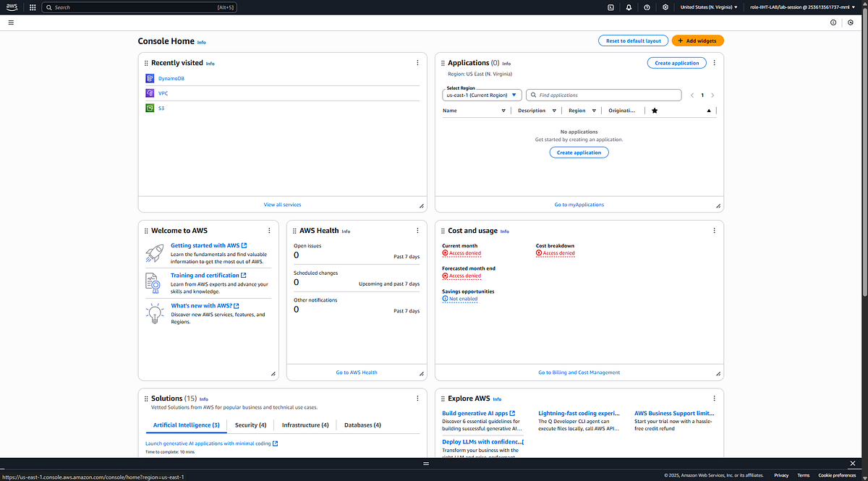
Task: Open the help question mark menu
Action: pyautogui.click(x=647, y=7)
